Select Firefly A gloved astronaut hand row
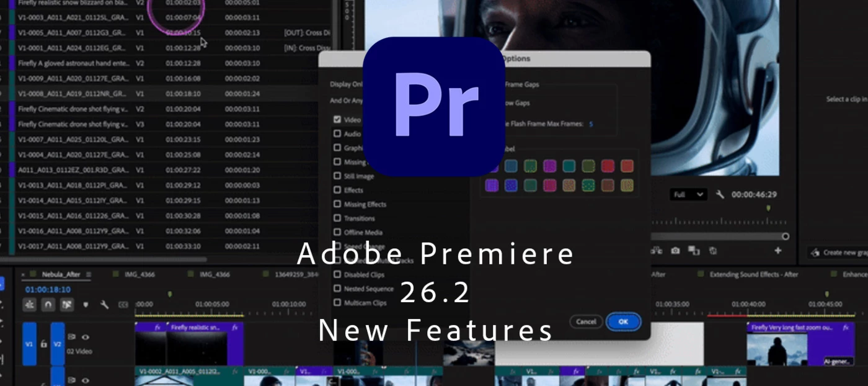The image size is (868, 386). tap(167, 63)
